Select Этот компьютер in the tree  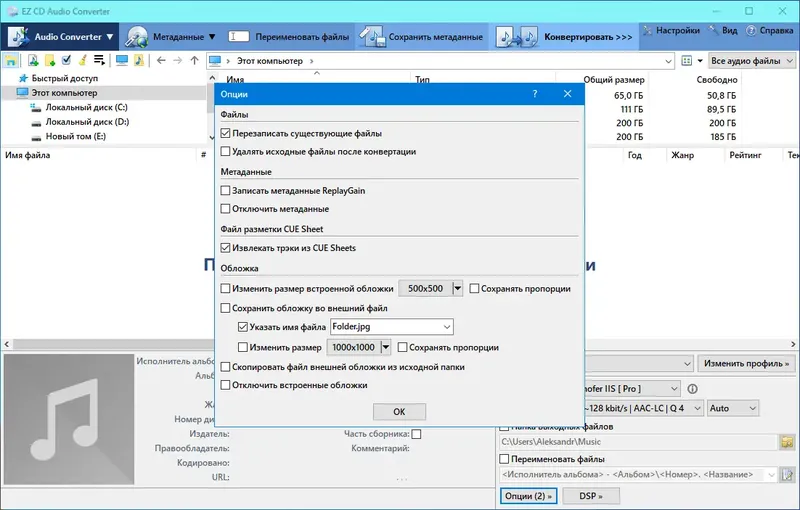(64, 93)
